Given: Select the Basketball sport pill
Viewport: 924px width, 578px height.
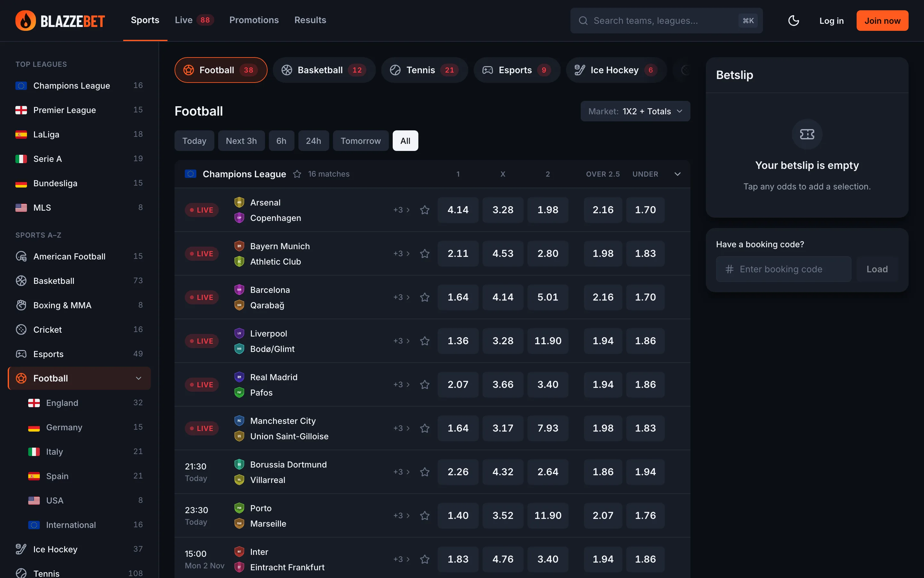Looking at the screenshot, I should (x=324, y=70).
